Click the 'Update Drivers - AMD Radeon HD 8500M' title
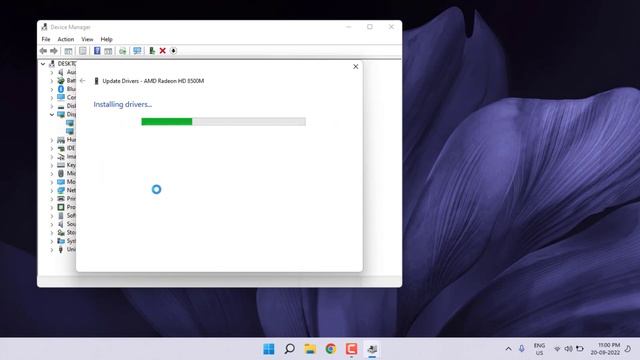The height and width of the screenshot is (360, 640). (153, 81)
